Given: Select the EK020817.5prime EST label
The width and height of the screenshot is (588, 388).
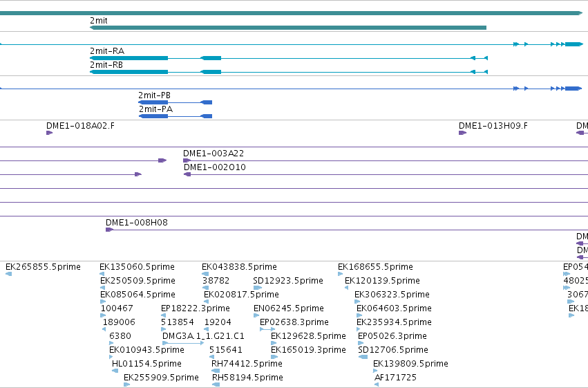Looking at the screenshot, I should (x=242, y=295).
